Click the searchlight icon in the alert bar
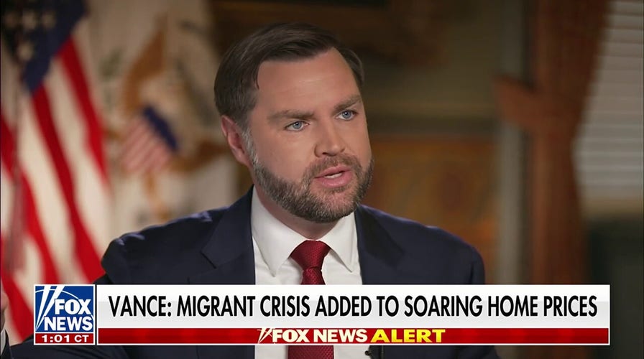Image resolution: width=644 pixels, height=359 pixels. pyautogui.click(x=264, y=335)
